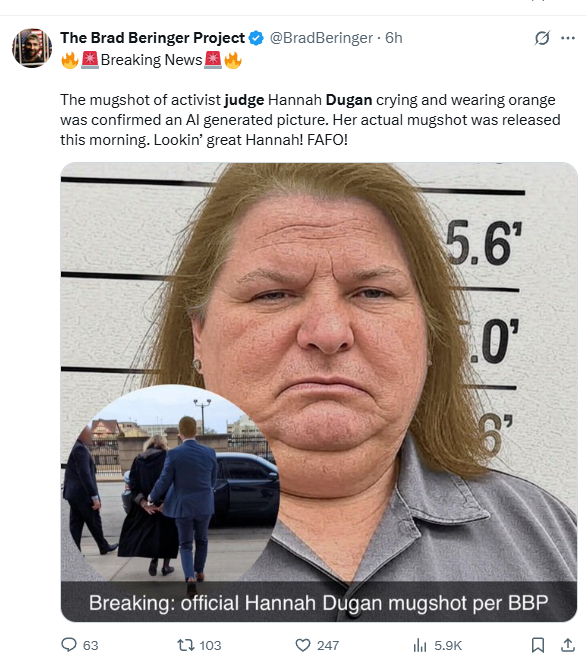587x667 pixels.
Task: Click the 5.9K views count
Action: pyautogui.click(x=448, y=645)
